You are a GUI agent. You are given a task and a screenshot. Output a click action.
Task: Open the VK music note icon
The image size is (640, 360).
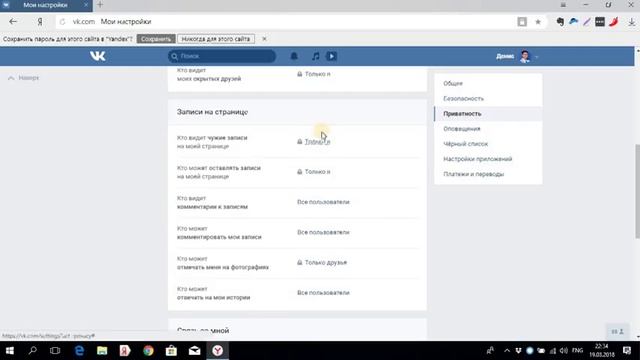[x=316, y=56]
